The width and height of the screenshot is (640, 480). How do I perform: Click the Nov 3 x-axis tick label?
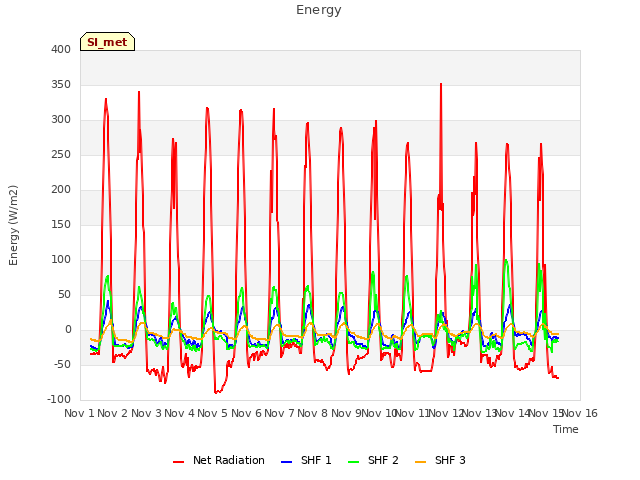(x=146, y=413)
